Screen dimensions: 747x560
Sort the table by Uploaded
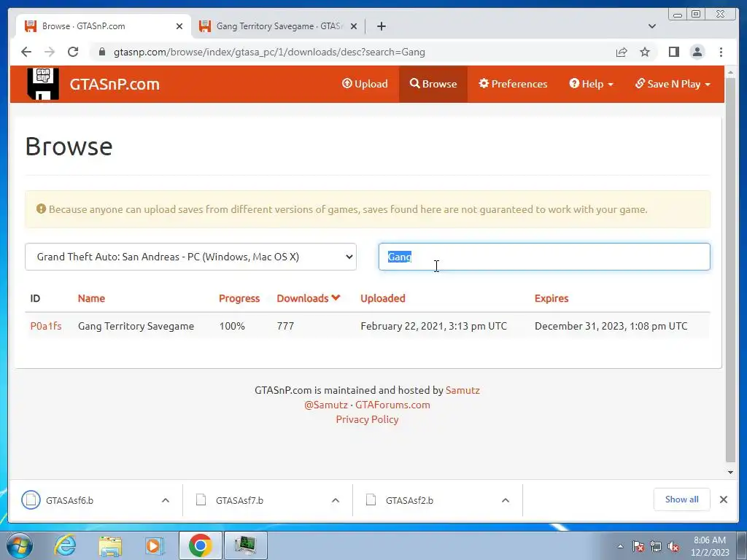click(382, 298)
